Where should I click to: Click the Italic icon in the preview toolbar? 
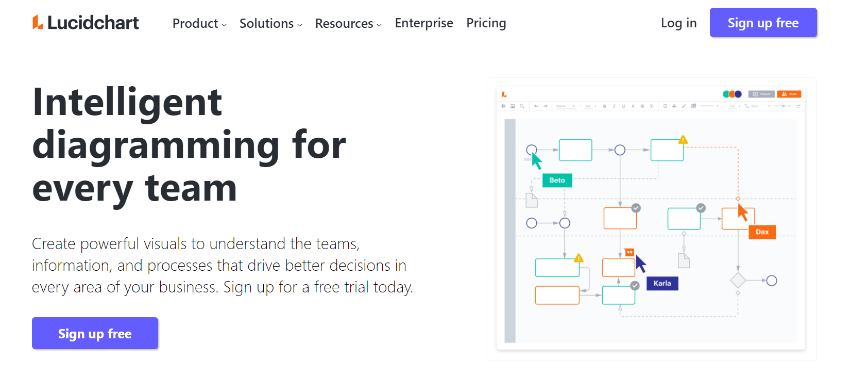614,106
